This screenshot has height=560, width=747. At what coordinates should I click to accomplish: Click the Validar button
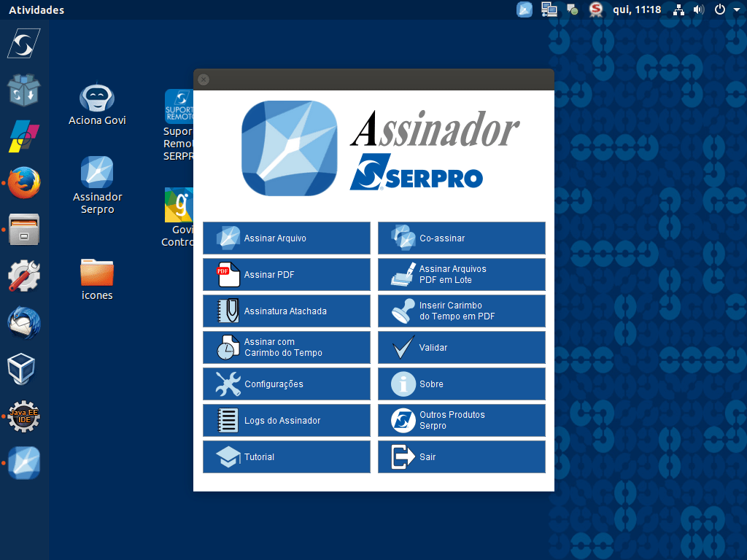462,348
